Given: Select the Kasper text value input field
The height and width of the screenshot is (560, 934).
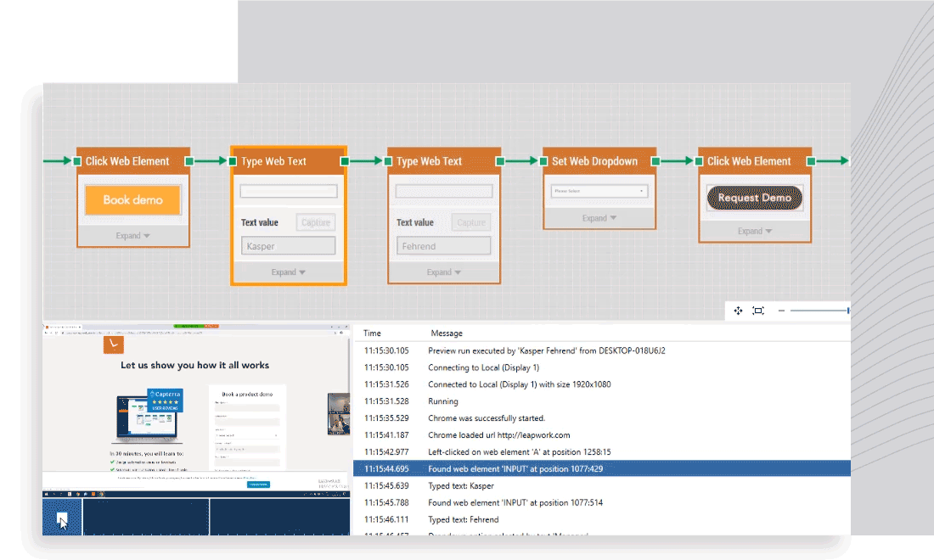Looking at the screenshot, I should (x=288, y=245).
